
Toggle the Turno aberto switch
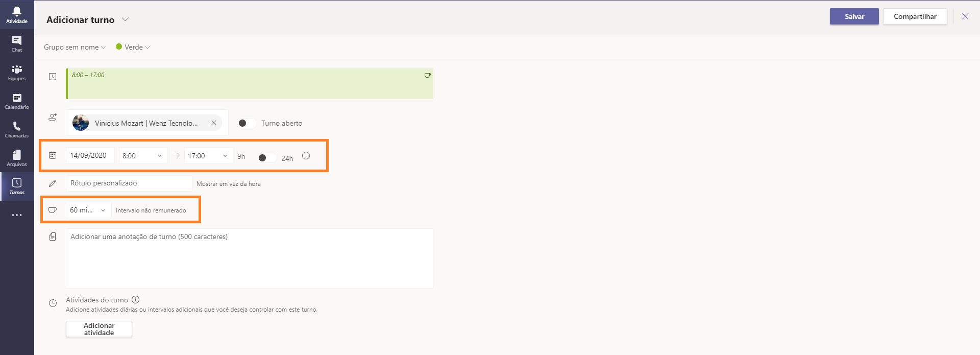click(x=248, y=123)
